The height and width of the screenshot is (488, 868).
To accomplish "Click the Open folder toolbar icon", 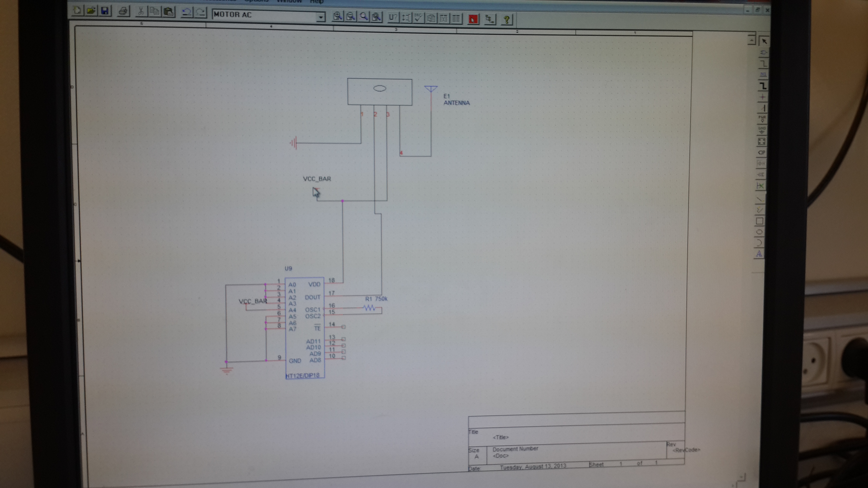I will coord(91,11).
